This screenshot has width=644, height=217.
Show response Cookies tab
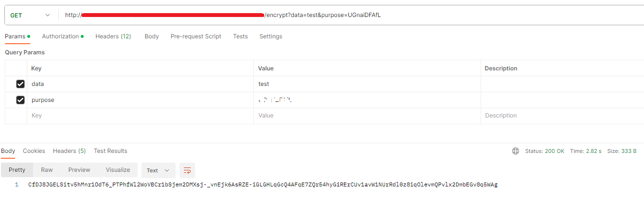[34, 151]
